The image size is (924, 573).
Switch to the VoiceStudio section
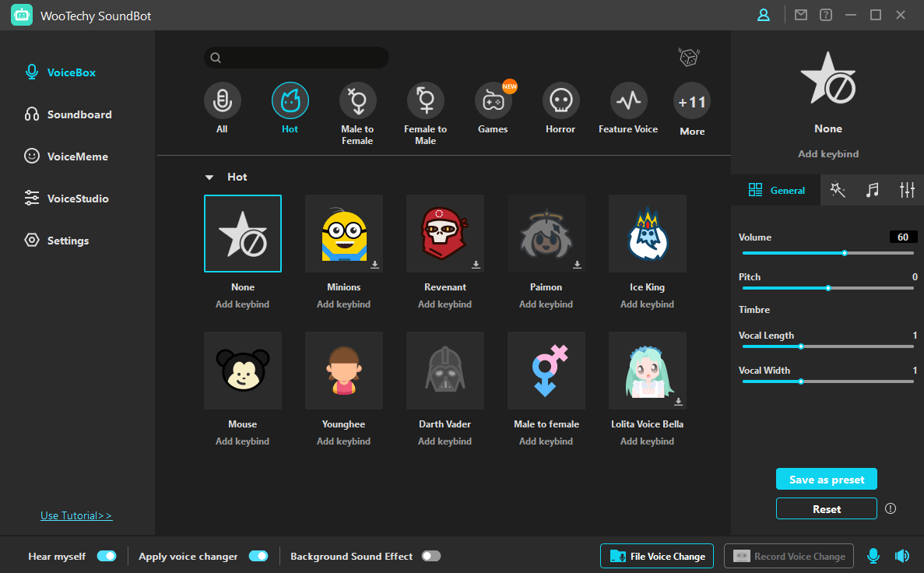[77, 199]
